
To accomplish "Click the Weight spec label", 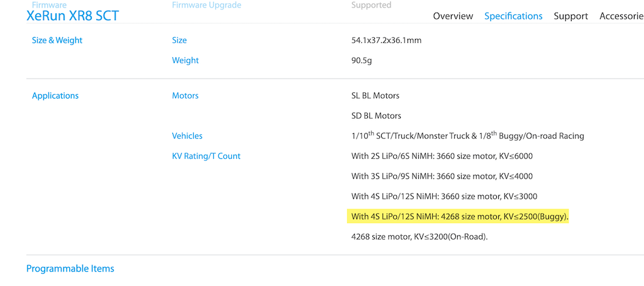I will [186, 60].
